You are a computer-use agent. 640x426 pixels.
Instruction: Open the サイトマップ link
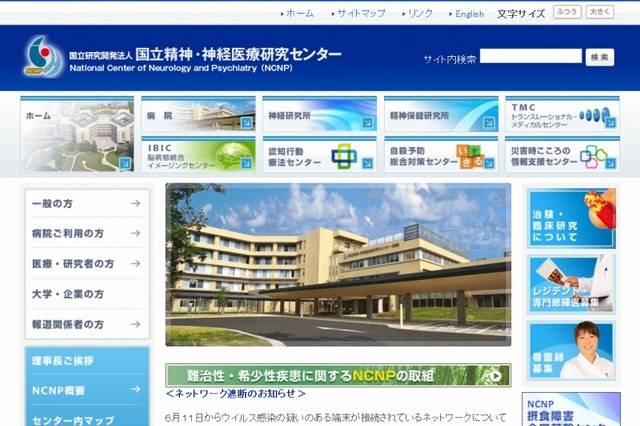coord(361,13)
